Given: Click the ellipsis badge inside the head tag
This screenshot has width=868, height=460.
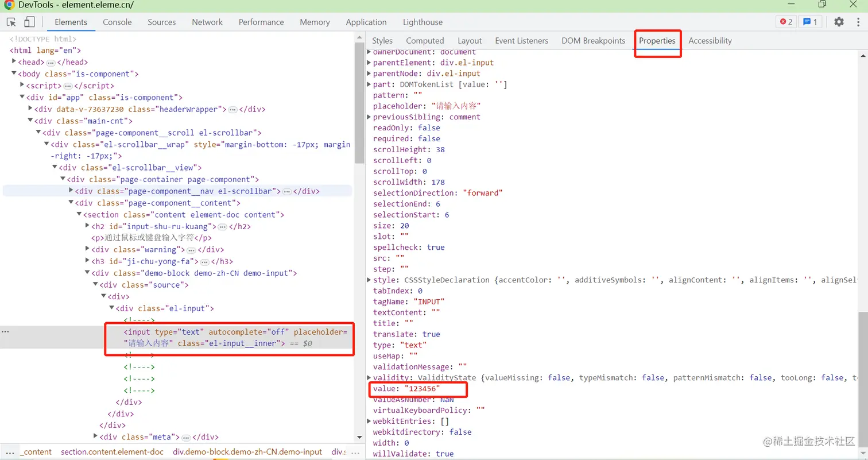Looking at the screenshot, I should pyautogui.click(x=51, y=62).
